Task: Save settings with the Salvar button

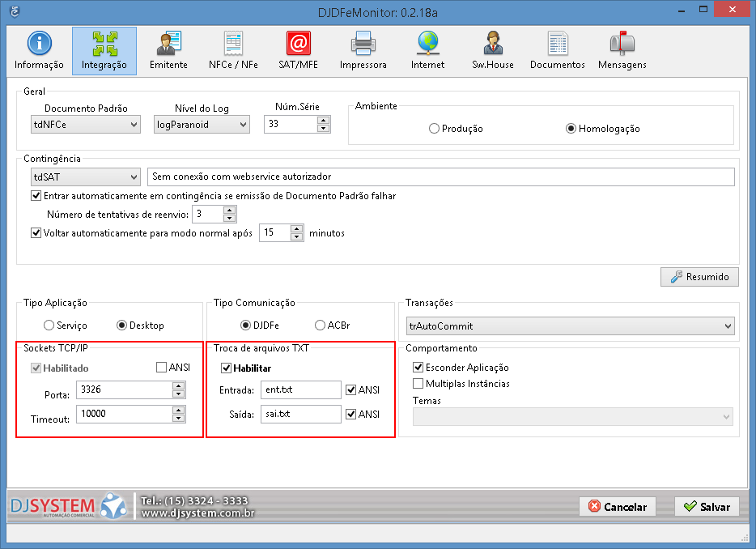Action: 707,507
